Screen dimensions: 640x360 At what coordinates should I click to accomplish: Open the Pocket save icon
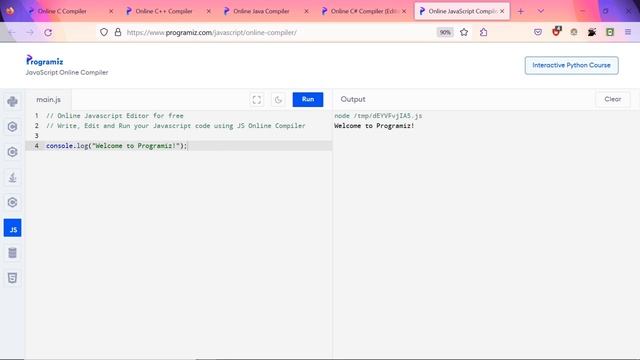538,32
